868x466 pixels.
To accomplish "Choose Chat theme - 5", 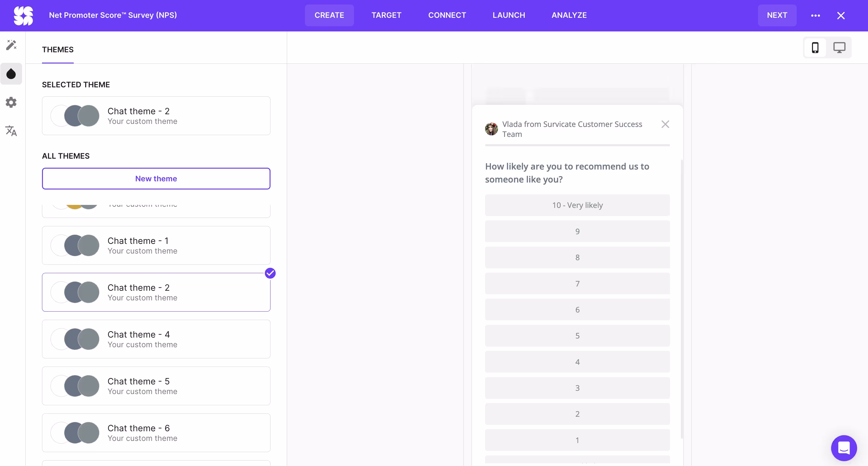I will point(156,386).
